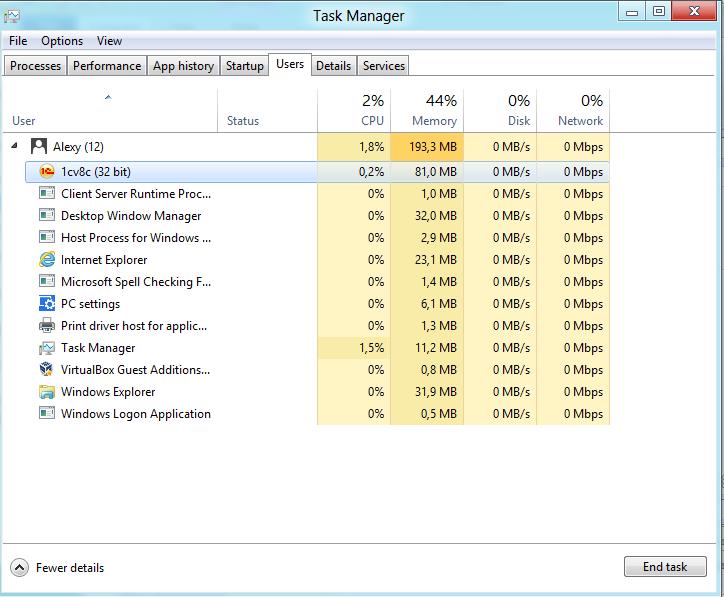
Task: Sort by the CPU column header
Action: [x=354, y=111]
